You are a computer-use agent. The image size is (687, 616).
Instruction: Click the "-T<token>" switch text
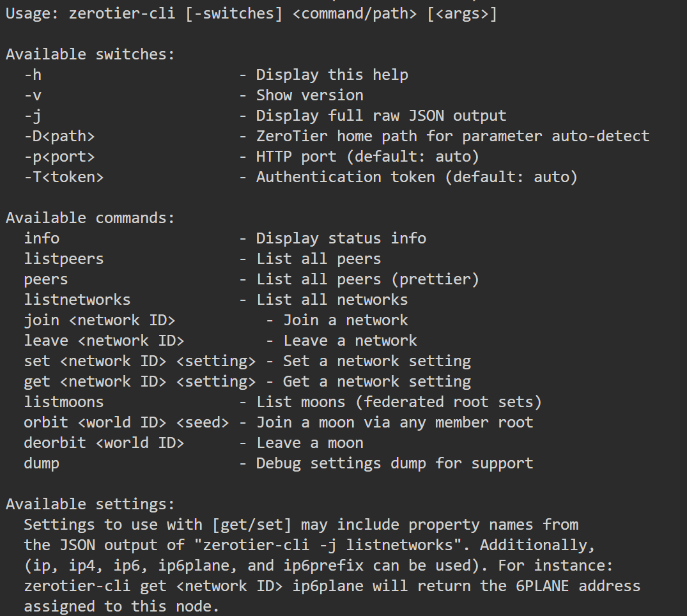click(64, 177)
